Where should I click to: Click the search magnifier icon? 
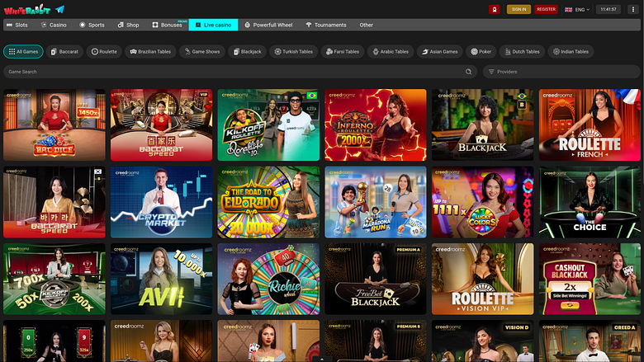pyautogui.click(x=468, y=72)
